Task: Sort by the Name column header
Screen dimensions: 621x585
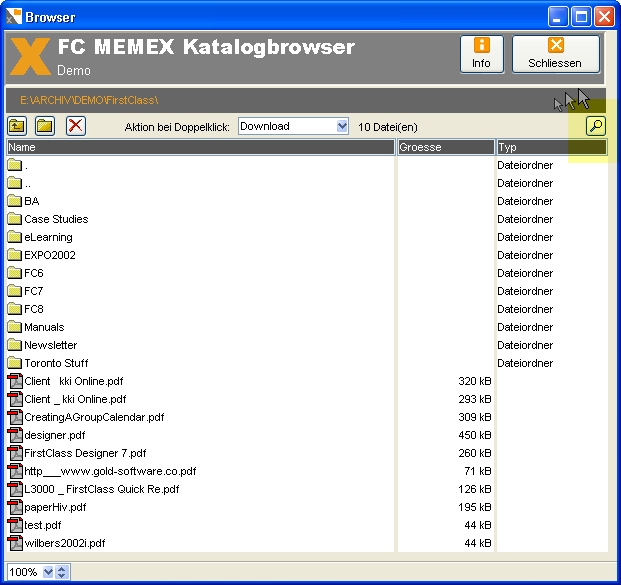Action: pyautogui.click(x=201, y=147)
